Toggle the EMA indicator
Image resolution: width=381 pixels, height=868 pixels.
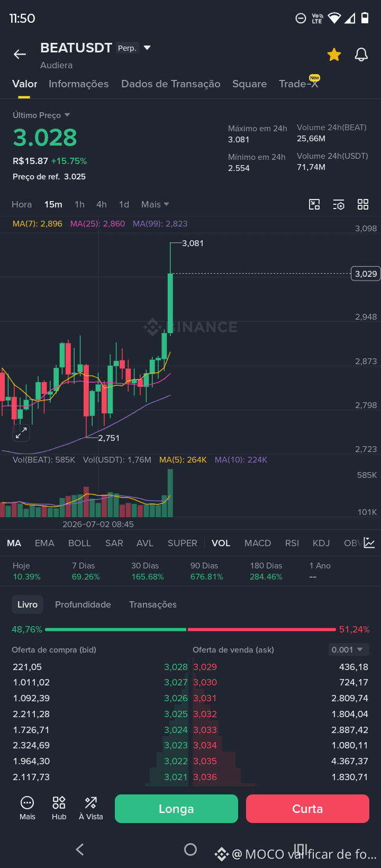pyautogui.click(x=44, y=543)
